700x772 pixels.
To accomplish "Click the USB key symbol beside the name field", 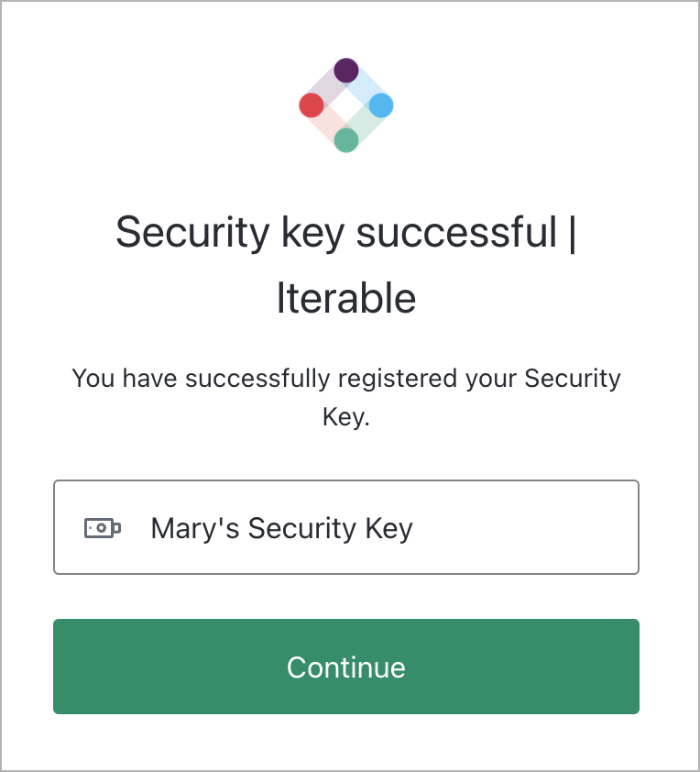I will coord(104,527).
